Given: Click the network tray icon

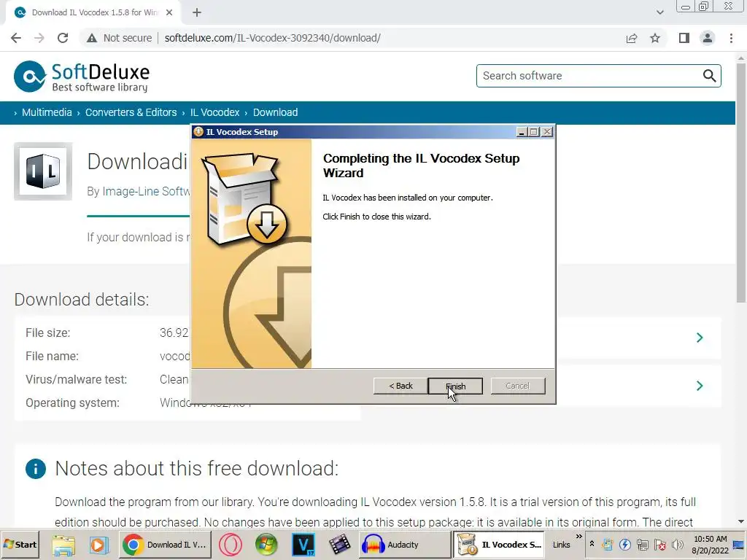Looking at the screenshot, I should pos(642,545).
